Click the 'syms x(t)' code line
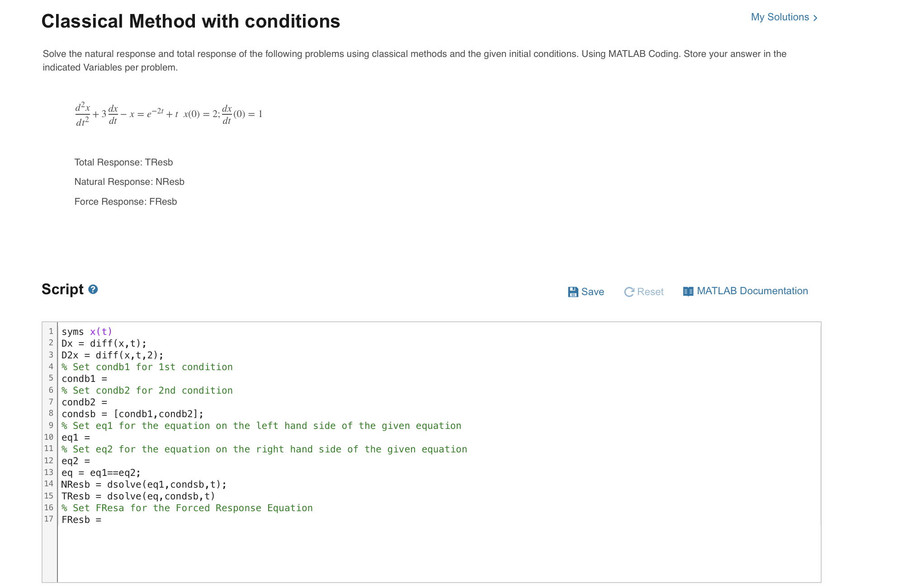The height and width of the screenshot is (588, 908). [87, 332]
